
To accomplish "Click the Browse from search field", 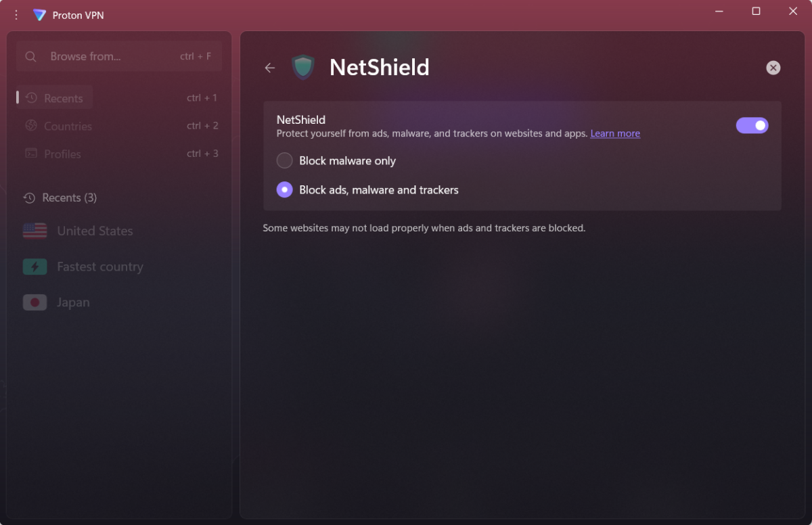I will point(119,57).
